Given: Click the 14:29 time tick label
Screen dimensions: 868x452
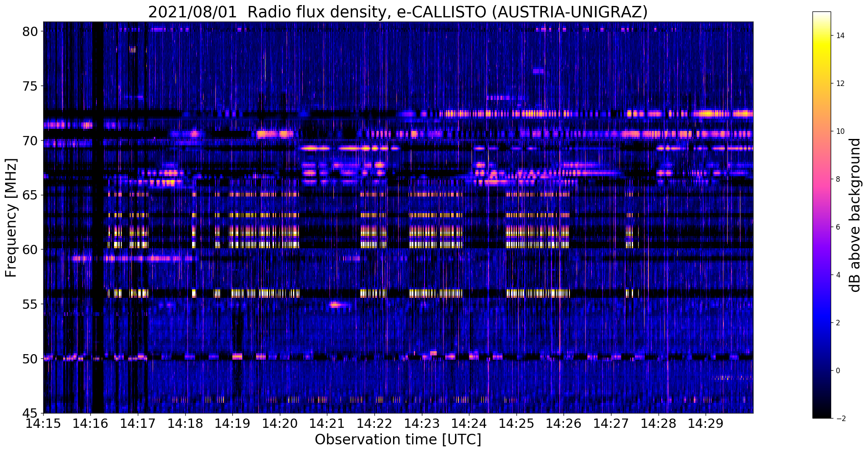Looking at the screenshot, I should point(706,423).
